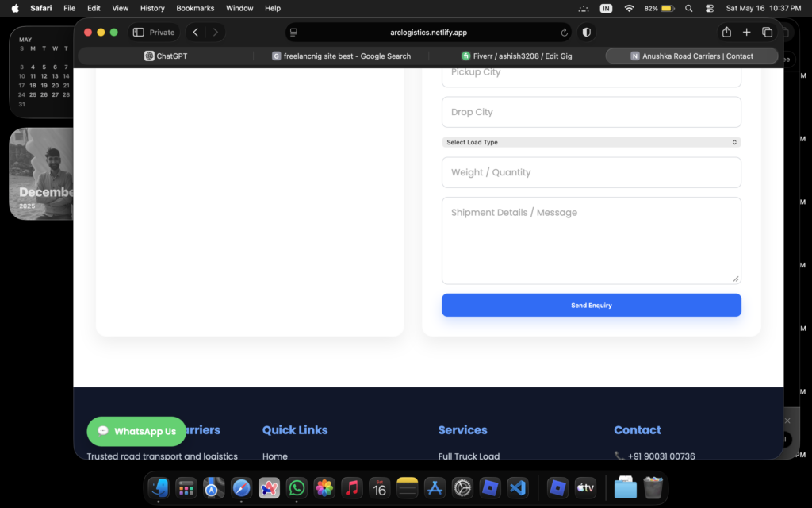Open Notes from the Dock
The width and height of the screenshot is (812, 508).
(407, 488)
